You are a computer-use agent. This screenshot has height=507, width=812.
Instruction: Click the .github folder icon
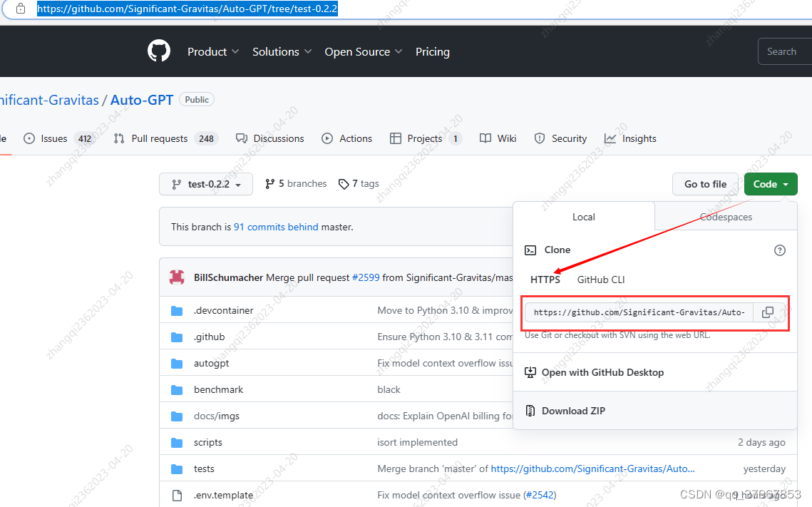click(177, 337)
